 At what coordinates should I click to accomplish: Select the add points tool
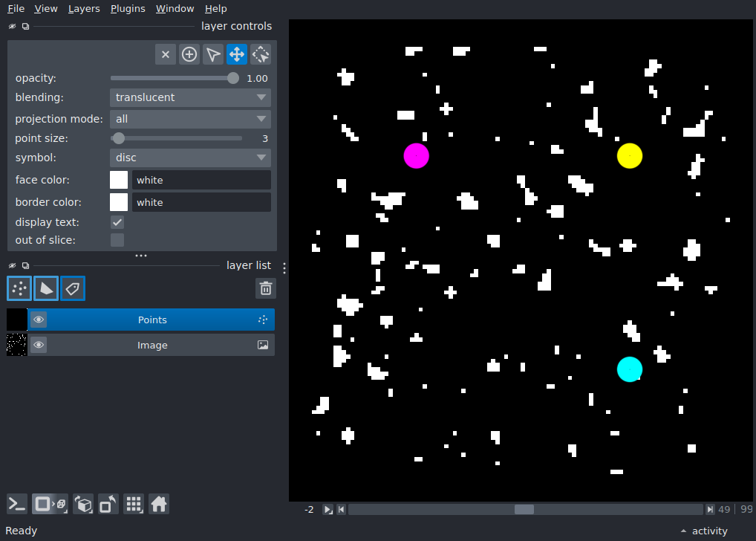tap(189, 54)
